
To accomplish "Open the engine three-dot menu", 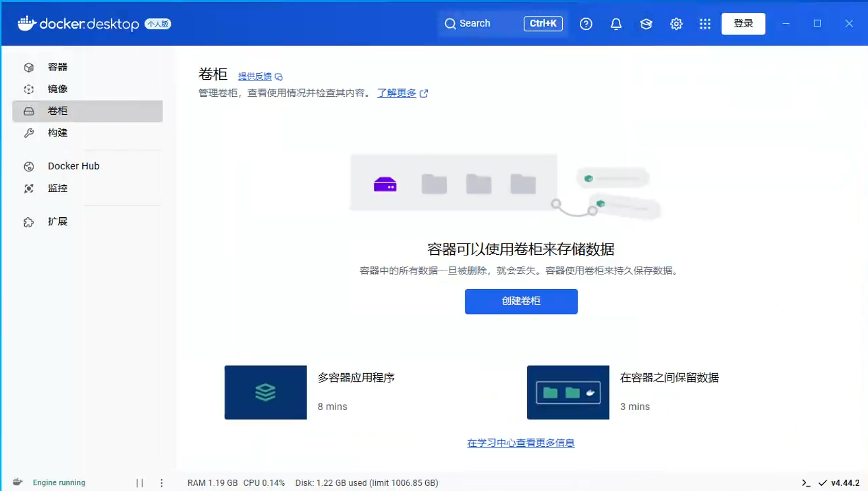I will (x=162, y=483).
